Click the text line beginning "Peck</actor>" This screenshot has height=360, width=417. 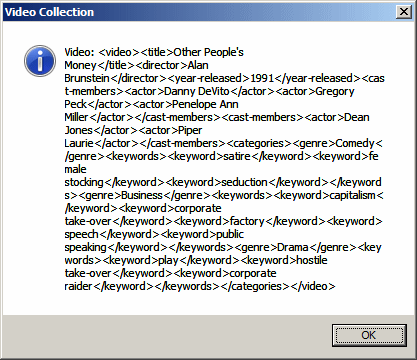point(151,104)
